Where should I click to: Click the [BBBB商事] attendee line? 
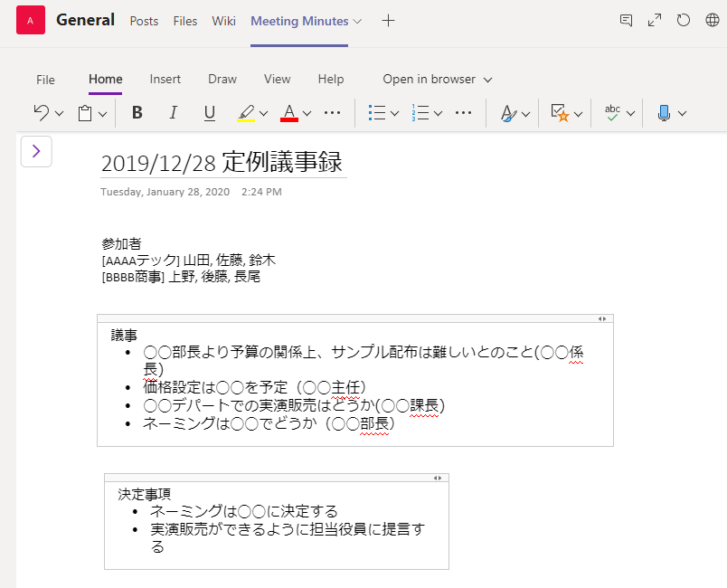point(181,277)
